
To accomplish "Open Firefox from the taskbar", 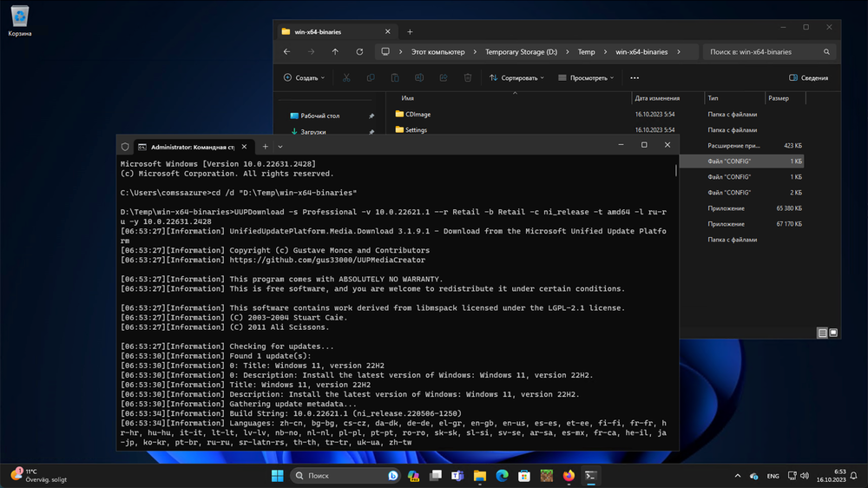I will (569, 476).
